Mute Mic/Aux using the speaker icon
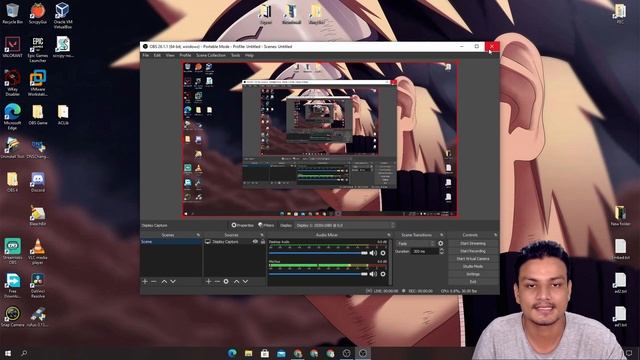The height and width of the screenshot is (360, 640). 373,274
